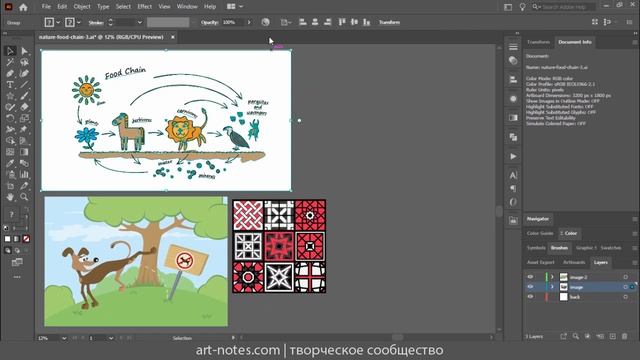Hide the image 2 layer
The image size is (640, 360).
(530, 277)
